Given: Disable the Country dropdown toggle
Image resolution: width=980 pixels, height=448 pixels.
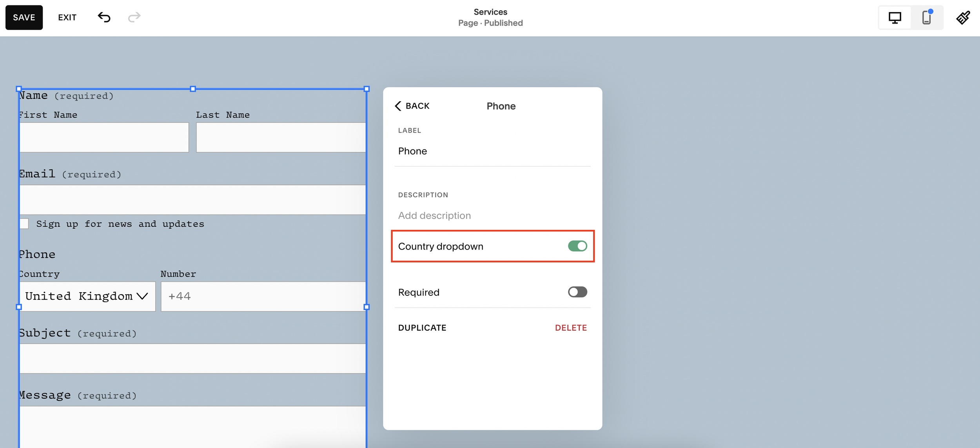Looking at the screenshot, I should pos(577,246).
